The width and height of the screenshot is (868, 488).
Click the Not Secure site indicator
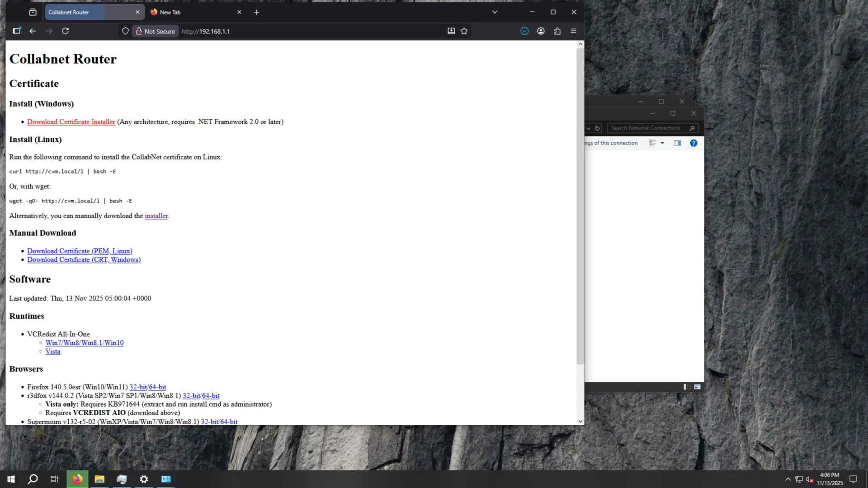point(156,31)
